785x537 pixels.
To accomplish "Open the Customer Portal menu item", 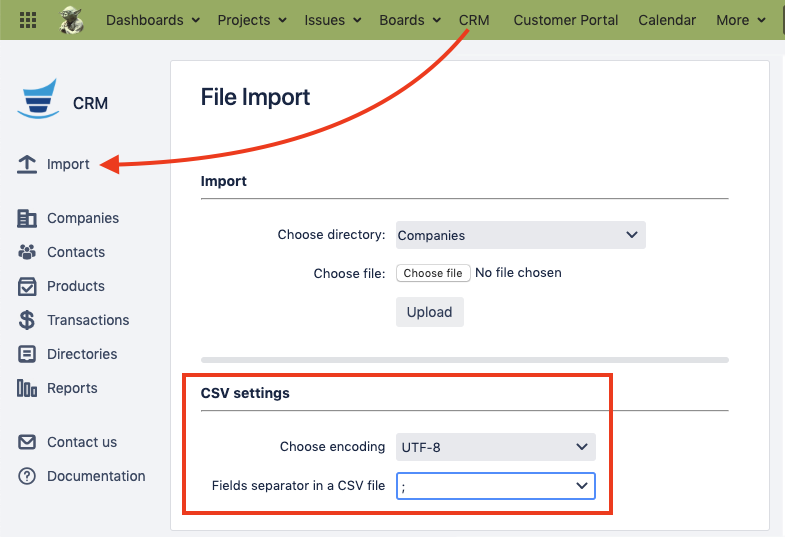I will (566, 20).
